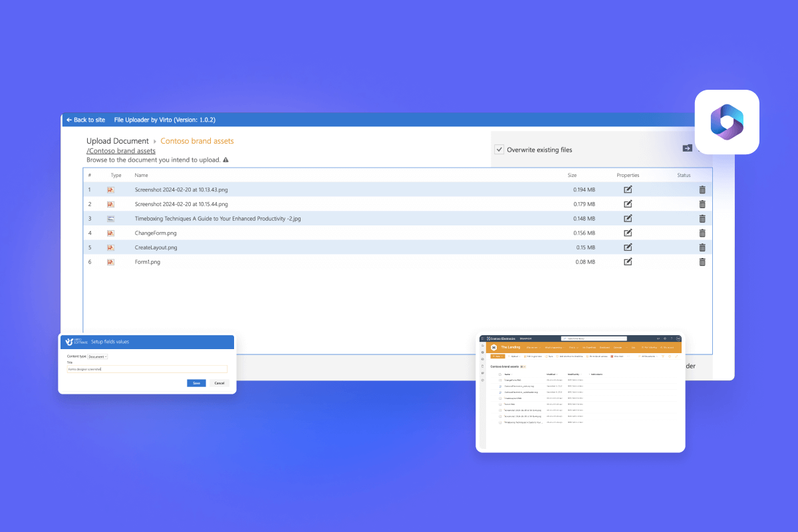Click the filter icon in the document library toolbar

[662, 357]
